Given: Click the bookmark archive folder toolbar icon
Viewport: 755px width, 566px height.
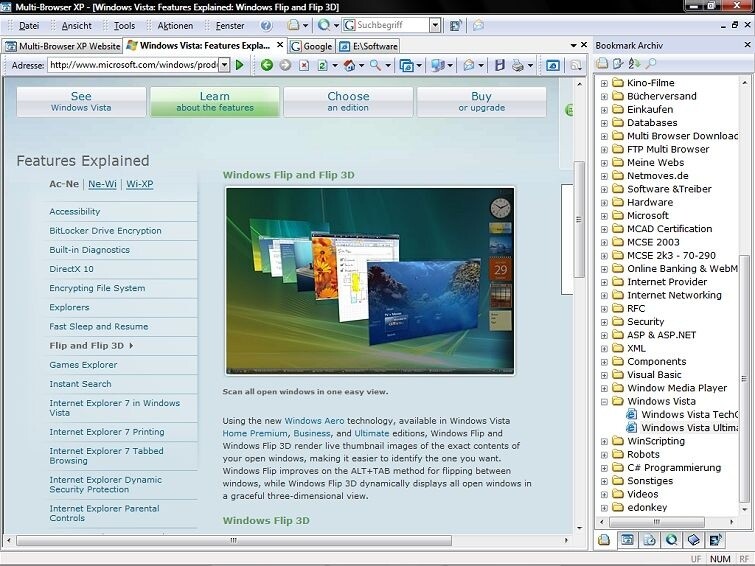Looking at the screenshot, I should tap(602, 63).
